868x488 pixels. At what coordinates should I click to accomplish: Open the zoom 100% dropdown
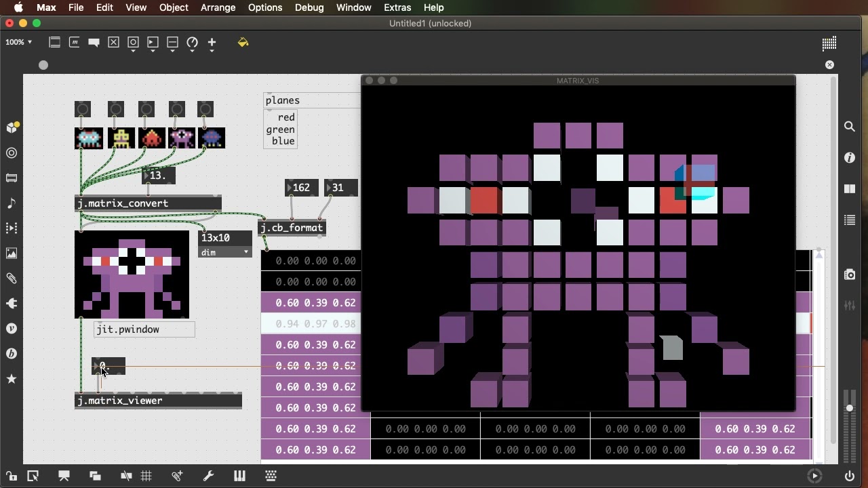click(x=18, y=42)
